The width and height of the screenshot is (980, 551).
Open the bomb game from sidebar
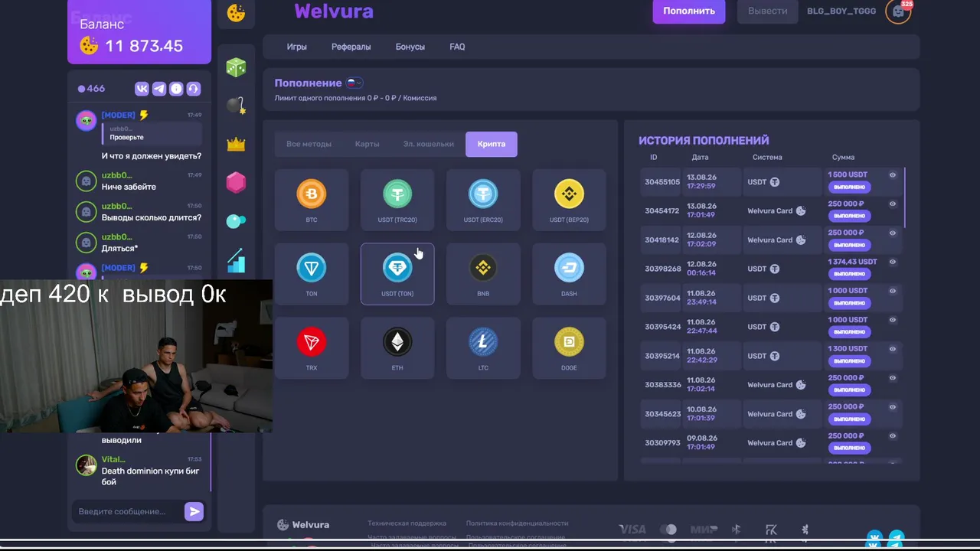point(236,106)
